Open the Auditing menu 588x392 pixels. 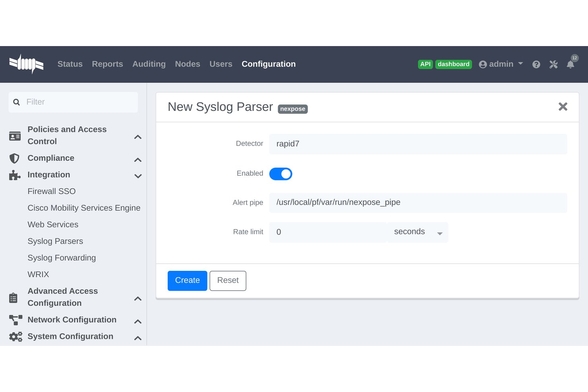pos(149,64)
